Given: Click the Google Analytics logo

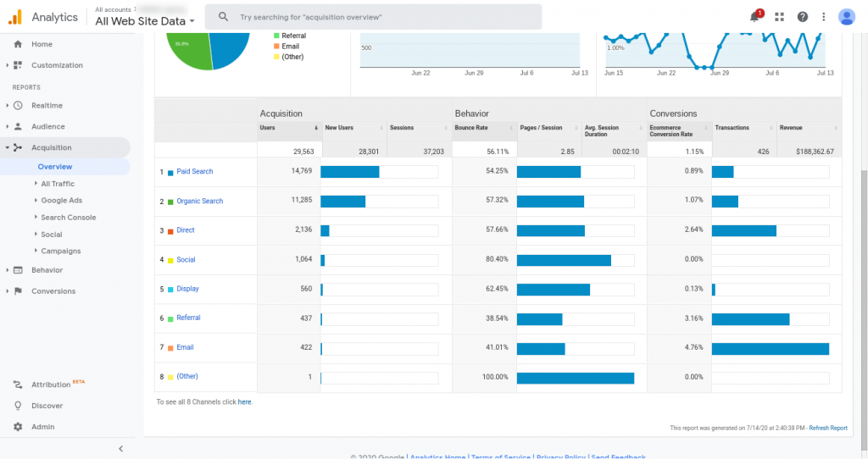Looking at the screenshot, I should pyautogui.click(x=15, y=17).
